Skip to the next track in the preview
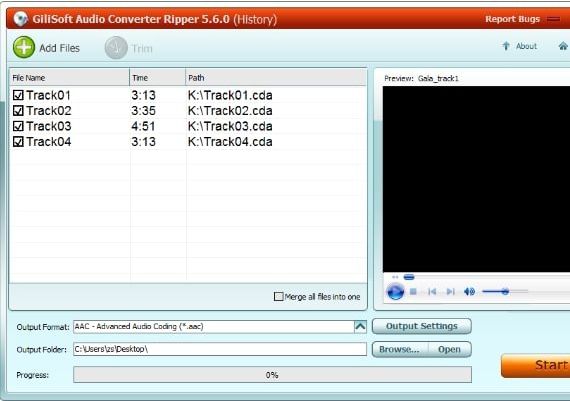 click(450, 292)
